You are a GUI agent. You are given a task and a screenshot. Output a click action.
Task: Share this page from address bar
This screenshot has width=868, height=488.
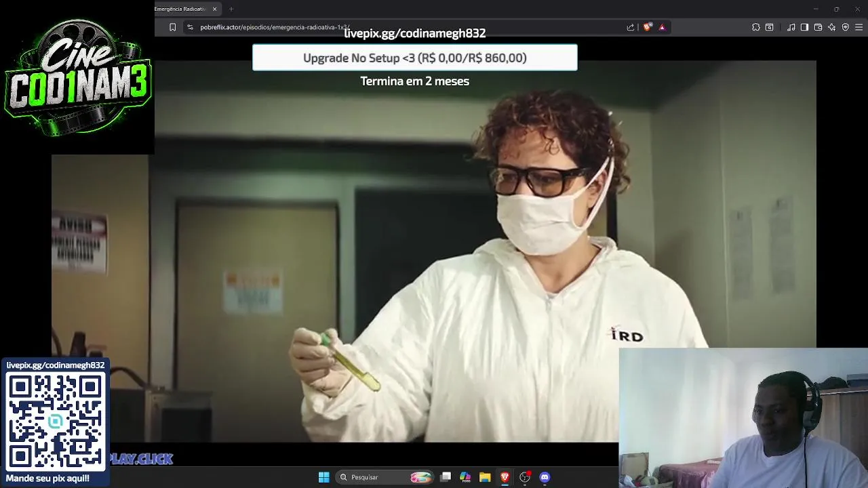tap(631, 27)
